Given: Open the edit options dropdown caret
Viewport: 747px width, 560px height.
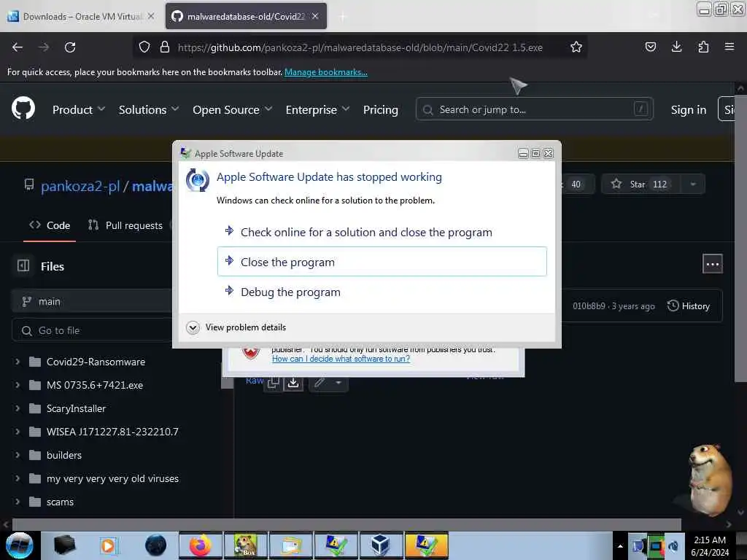Looking at the screenshot, I should pos(338,382).
